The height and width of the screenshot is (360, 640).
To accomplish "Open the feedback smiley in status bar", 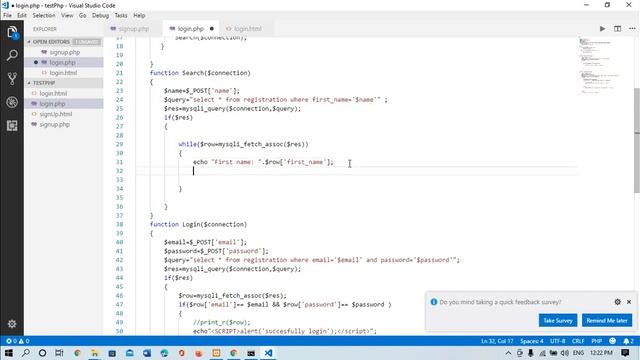I will pos(613,341).
